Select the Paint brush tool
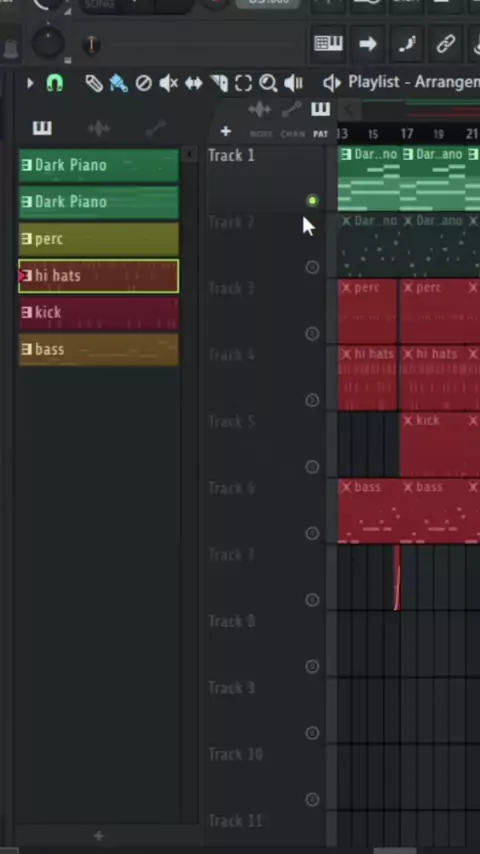Image resolution: width=480 pixels, height=854 pixels. coord(118,83)
